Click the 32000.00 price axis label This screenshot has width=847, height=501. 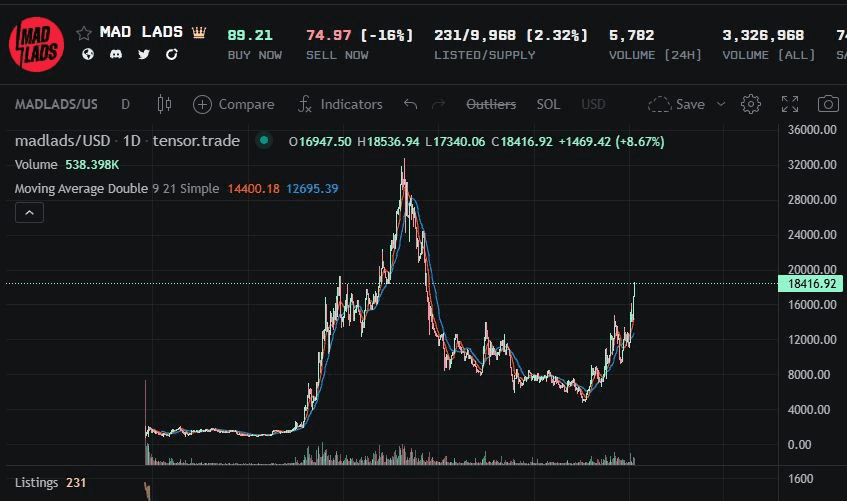click(812, 164)
